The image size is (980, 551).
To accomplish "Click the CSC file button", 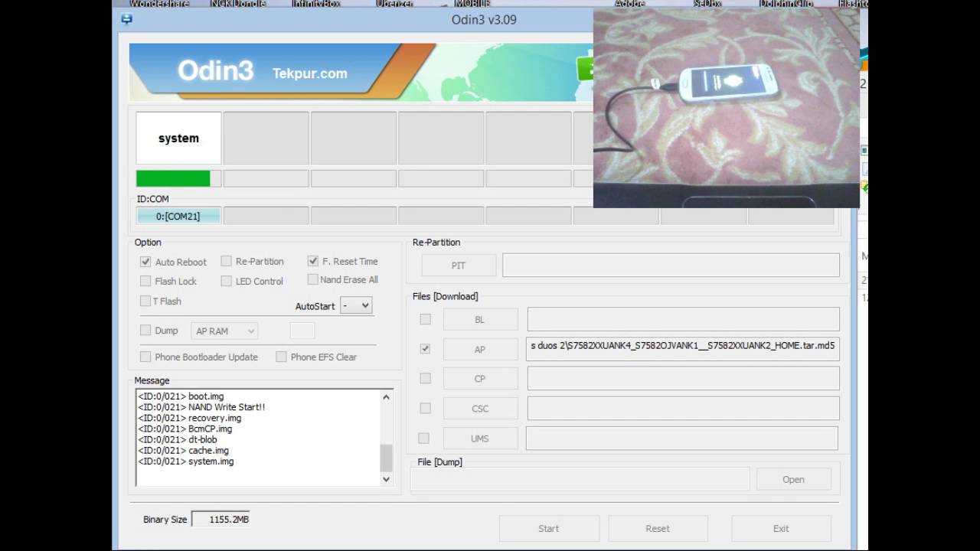I will 480,408.
